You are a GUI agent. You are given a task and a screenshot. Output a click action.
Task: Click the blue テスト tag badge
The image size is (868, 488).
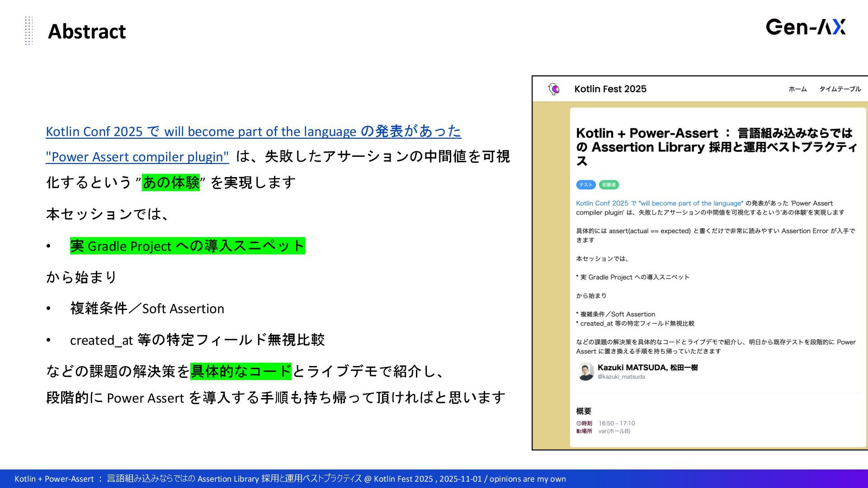(x=585, y=185)
